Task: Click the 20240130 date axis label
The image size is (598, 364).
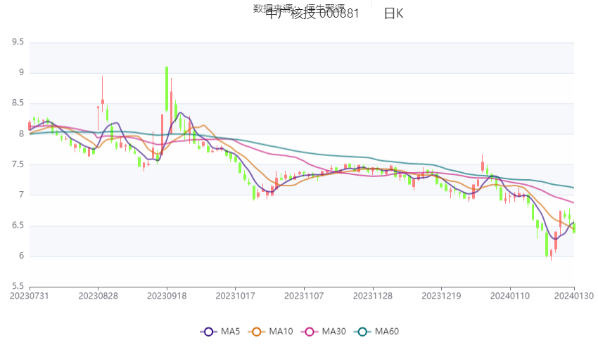Action: click(x=573, y=296)
